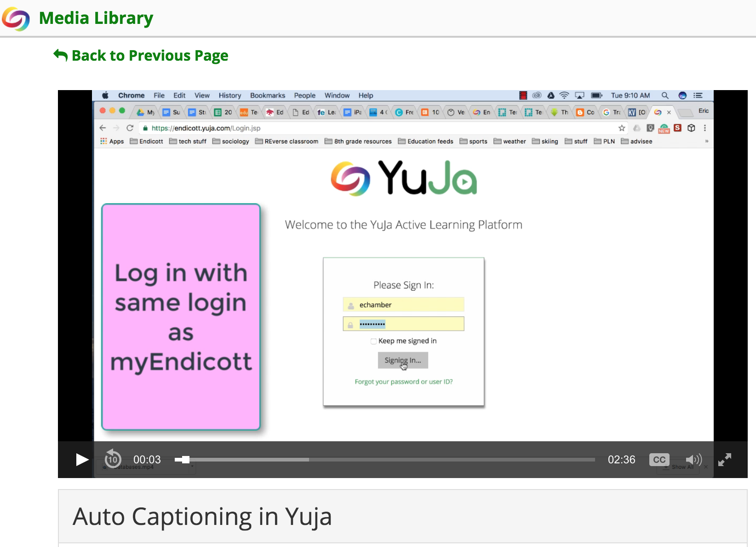Open the History menu in Chrome
The image size is (756, 547).
[x=229, y=96]
